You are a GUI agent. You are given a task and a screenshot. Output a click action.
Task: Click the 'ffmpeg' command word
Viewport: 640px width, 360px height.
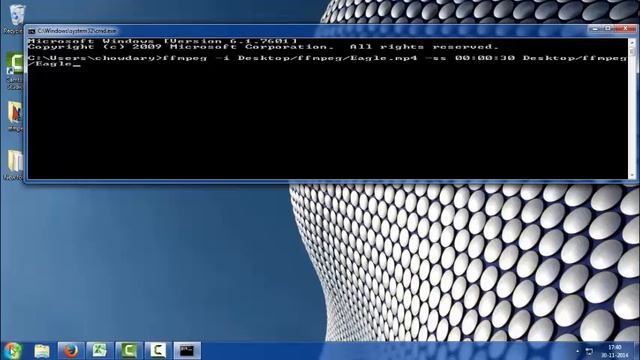point(185,58)
